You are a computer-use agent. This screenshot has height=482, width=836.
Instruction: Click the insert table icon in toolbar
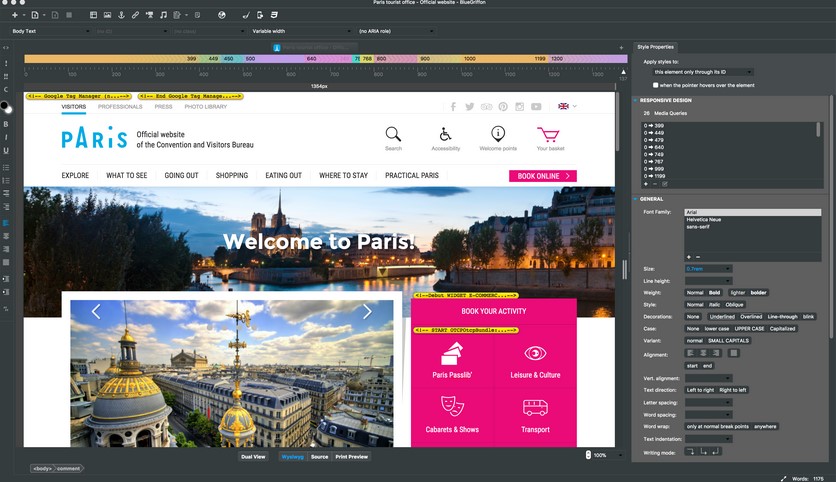(93, 15)
